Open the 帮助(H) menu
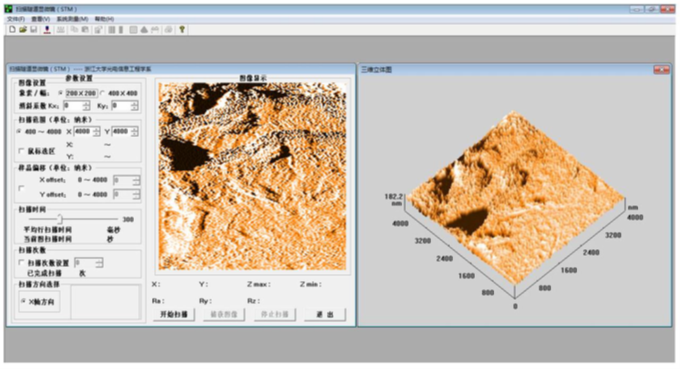Image resolution: width=680 pixels, height=369 pixels. click(x=104, y=19)
